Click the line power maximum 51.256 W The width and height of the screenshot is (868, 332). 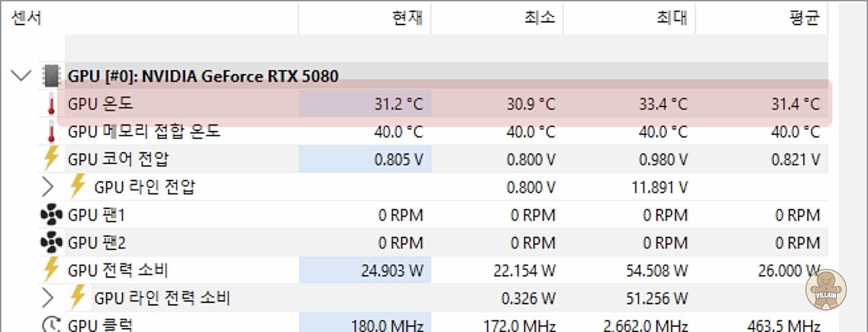coord(656,298)
